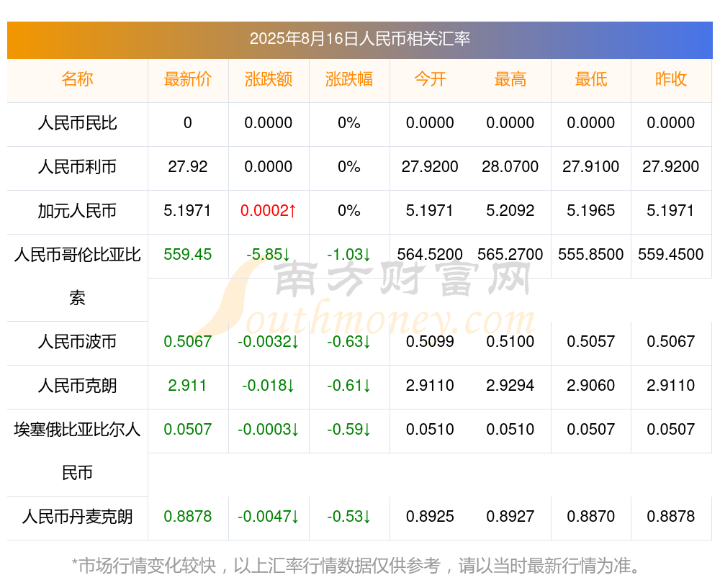
Task: Select opening value 564.5200
Action: point(430,254)
